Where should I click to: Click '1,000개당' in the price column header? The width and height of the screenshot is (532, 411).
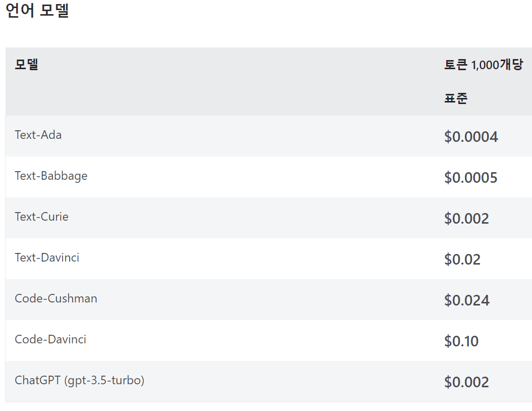pyautogui.click(x=497, y=65)
